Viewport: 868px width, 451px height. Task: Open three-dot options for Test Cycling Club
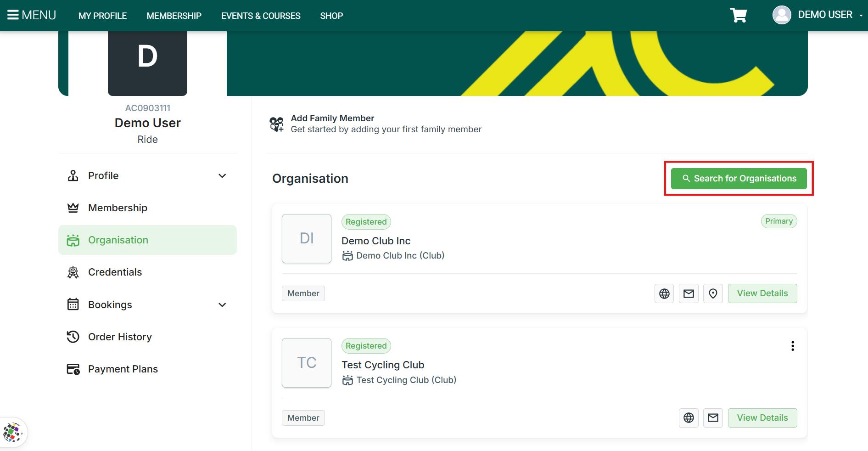pyautogui.click(x=792, y=346)
